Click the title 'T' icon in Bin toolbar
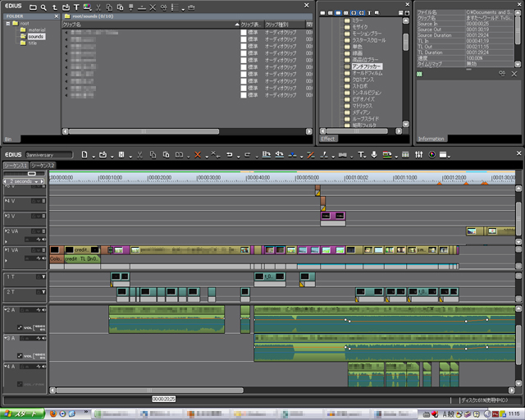This screenshot has height=420, width=525. tap(76, 7)
